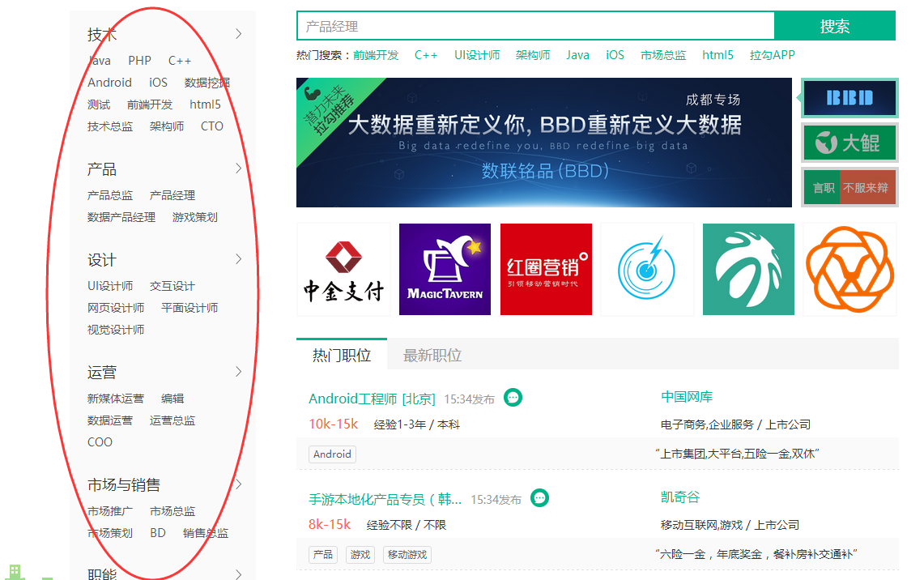Select the orange knot-shaped company logo
The image size is (924, 580).
click(849, 270)
